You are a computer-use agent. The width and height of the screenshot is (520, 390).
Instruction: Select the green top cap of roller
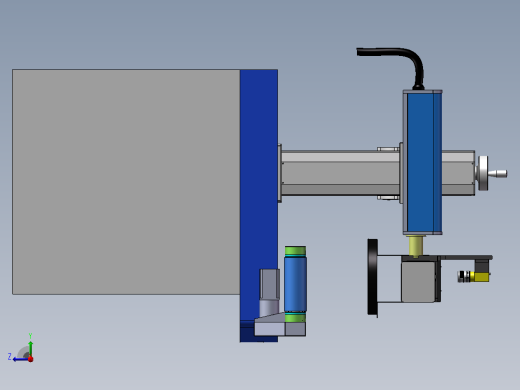coord(295,251)
